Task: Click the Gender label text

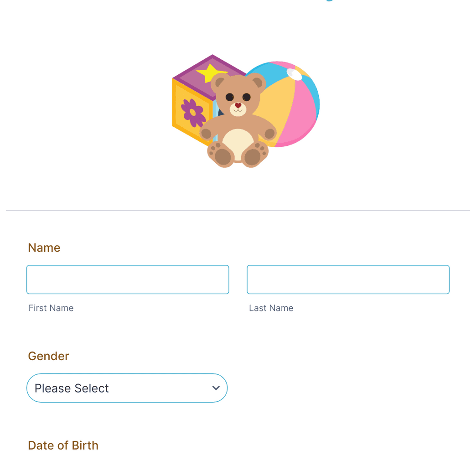Action: coord(48,356)
